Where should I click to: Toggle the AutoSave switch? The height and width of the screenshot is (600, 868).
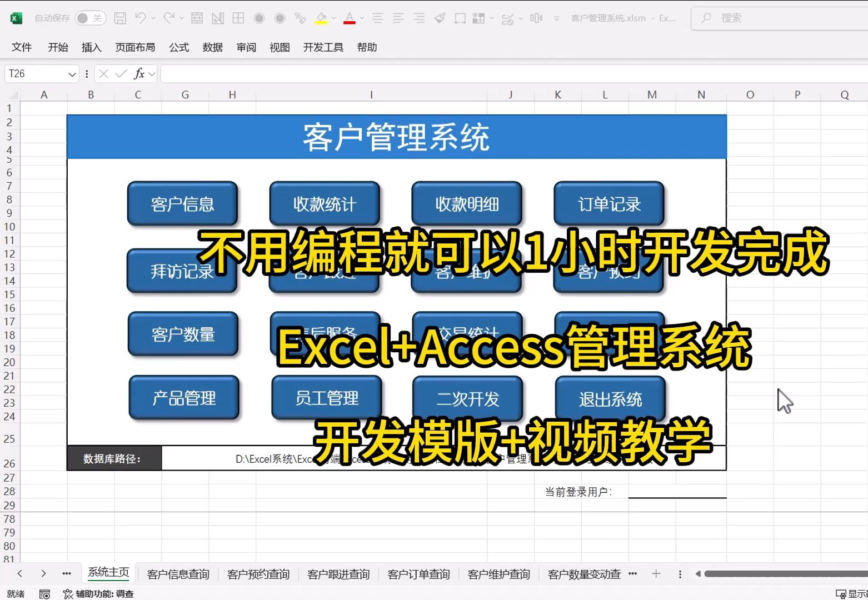(x=90, y=18)
